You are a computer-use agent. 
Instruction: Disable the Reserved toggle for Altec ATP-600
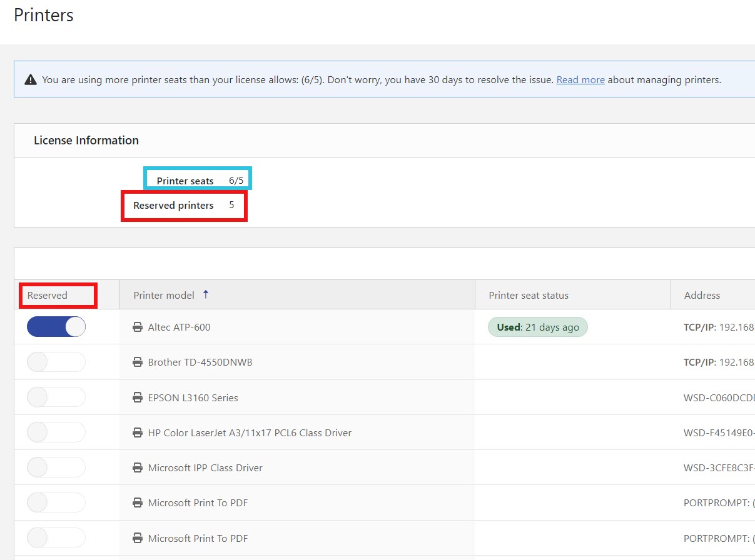56,327
